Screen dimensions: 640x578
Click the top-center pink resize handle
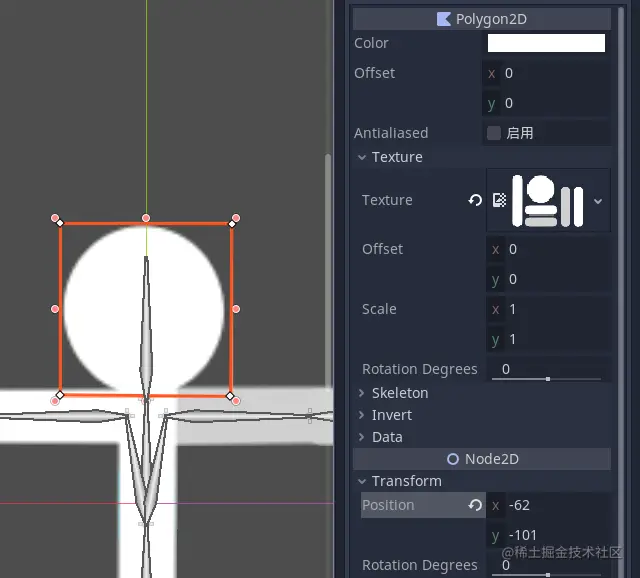146,218
